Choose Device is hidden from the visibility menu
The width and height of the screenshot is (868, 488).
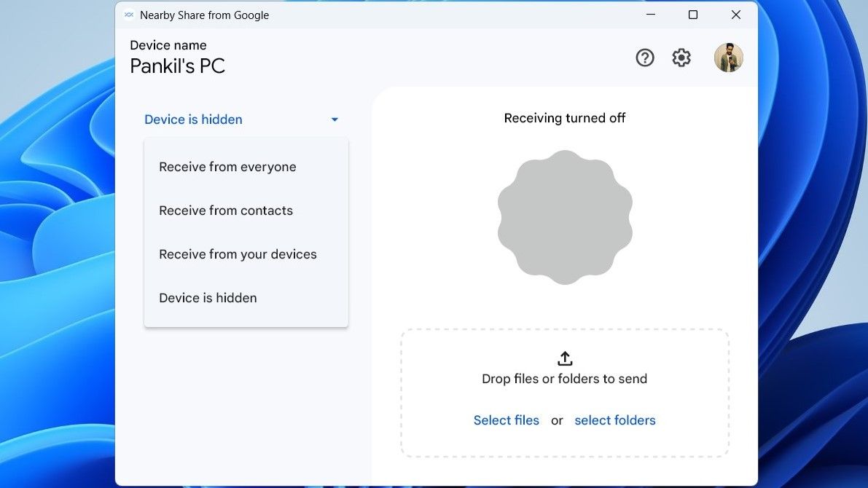click(x=208, y=297)
